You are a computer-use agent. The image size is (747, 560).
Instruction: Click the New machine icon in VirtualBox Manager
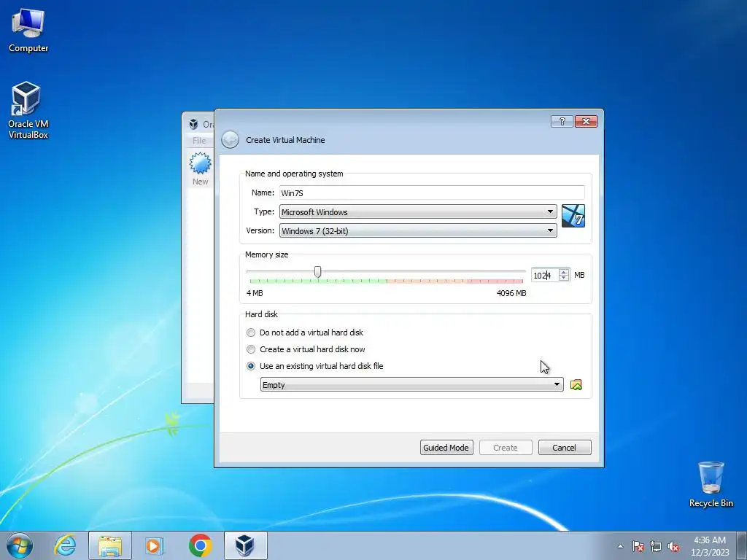[200, 169]
